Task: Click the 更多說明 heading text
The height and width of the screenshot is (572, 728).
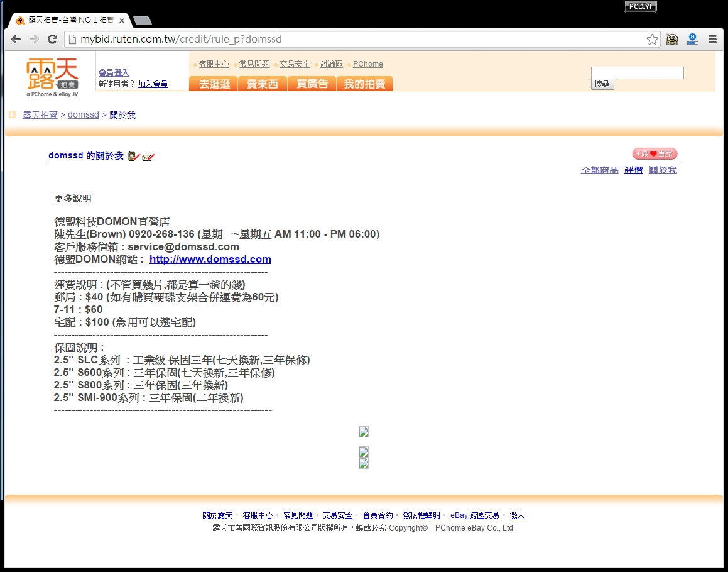Action: [72, 199]
